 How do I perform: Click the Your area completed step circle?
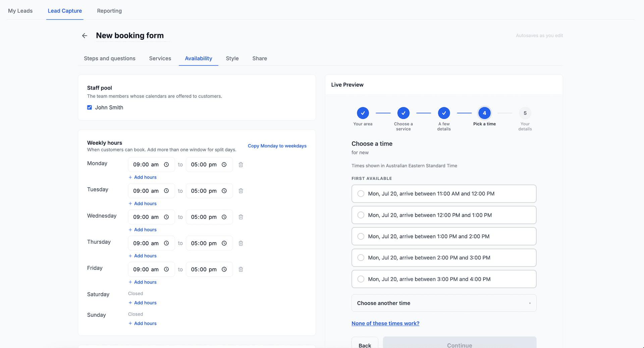pyautogui.click(x=363, y=113)
